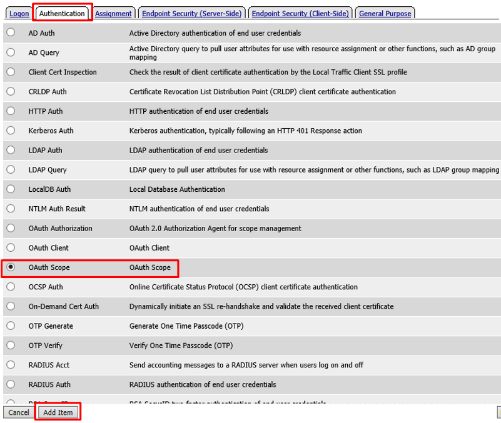This screenshot has height=423, width=501.
Task: Choose the LocalDB Auth option
Action: pyautogui.click(x=11, y=189)
